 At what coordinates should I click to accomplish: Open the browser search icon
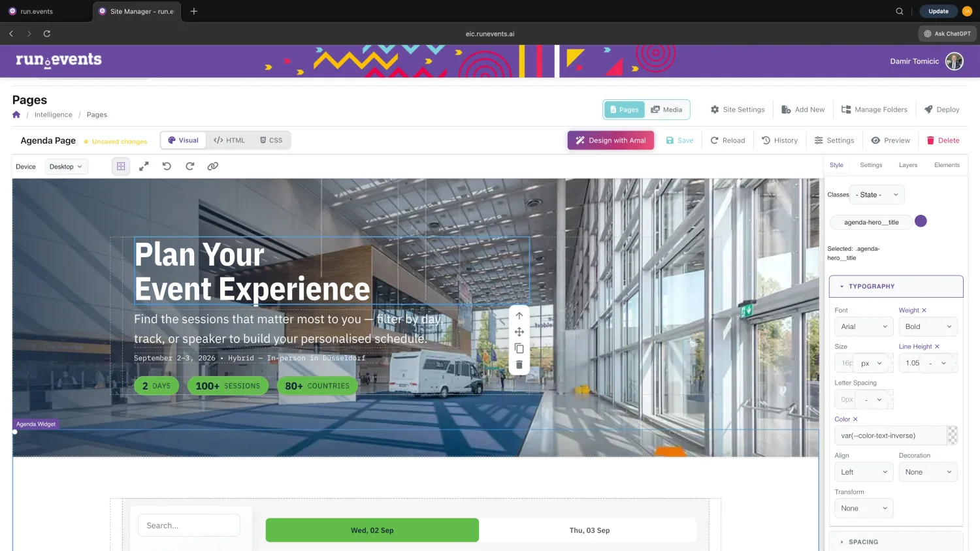[x=900, y=11]
